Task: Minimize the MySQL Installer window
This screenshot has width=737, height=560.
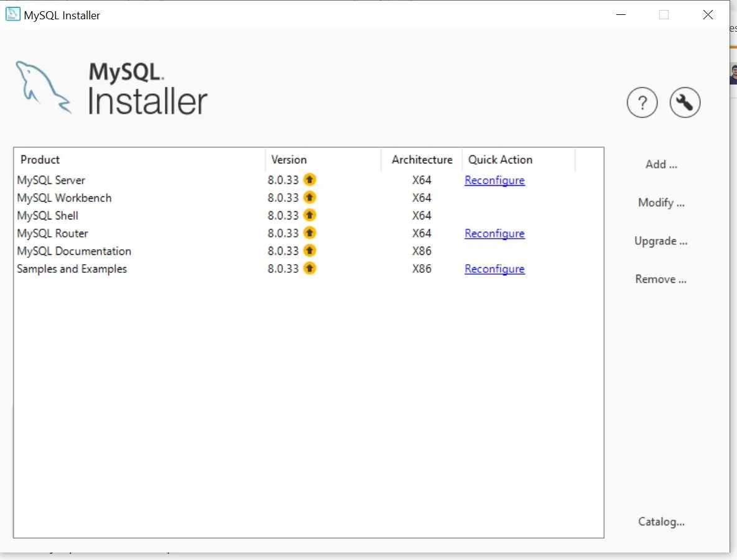Action: coord(621,14)
